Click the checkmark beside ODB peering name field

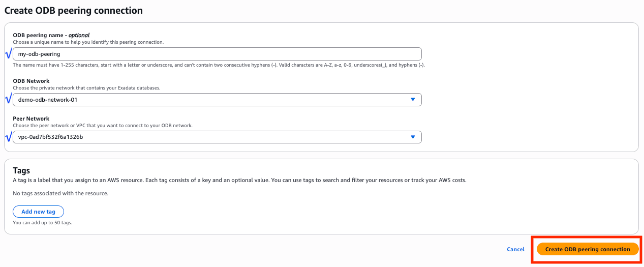coord(8,53)
